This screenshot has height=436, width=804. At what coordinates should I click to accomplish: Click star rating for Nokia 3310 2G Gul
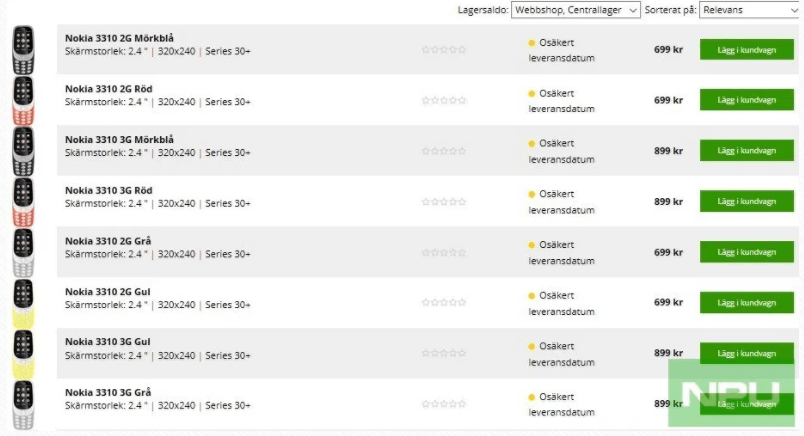[x=444, y=303]
